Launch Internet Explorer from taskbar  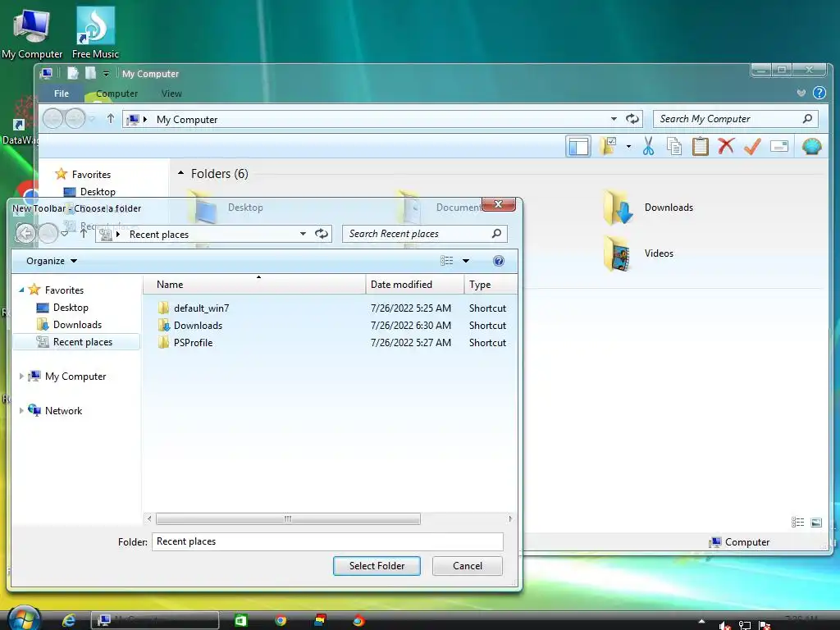click(69, 620)
